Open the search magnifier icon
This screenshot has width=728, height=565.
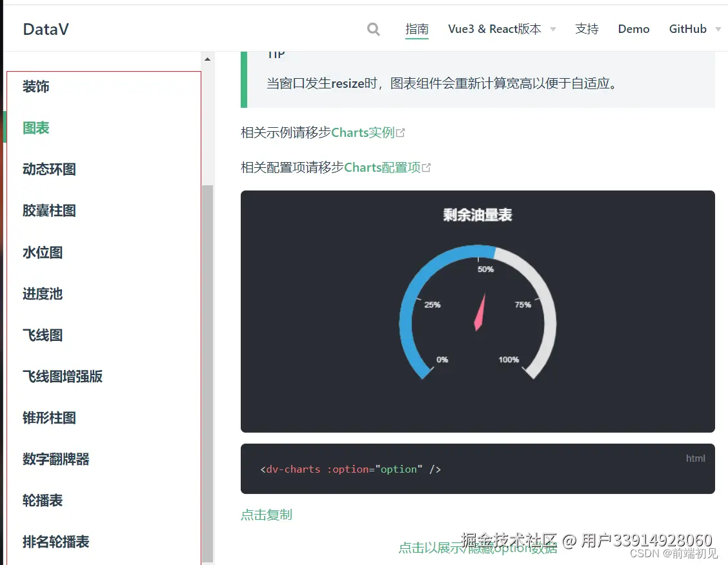pos(373,29)
